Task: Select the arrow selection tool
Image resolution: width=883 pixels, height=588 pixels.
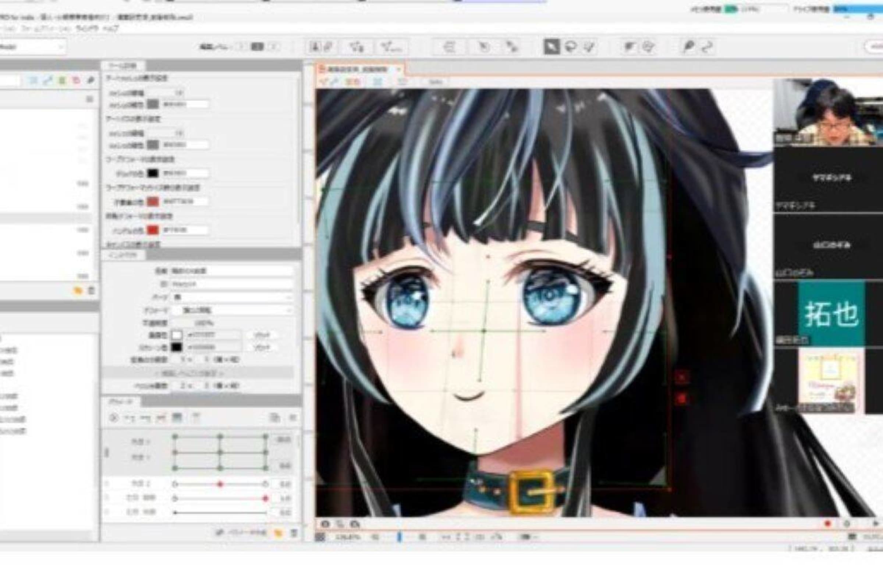Action: (551, 47)
